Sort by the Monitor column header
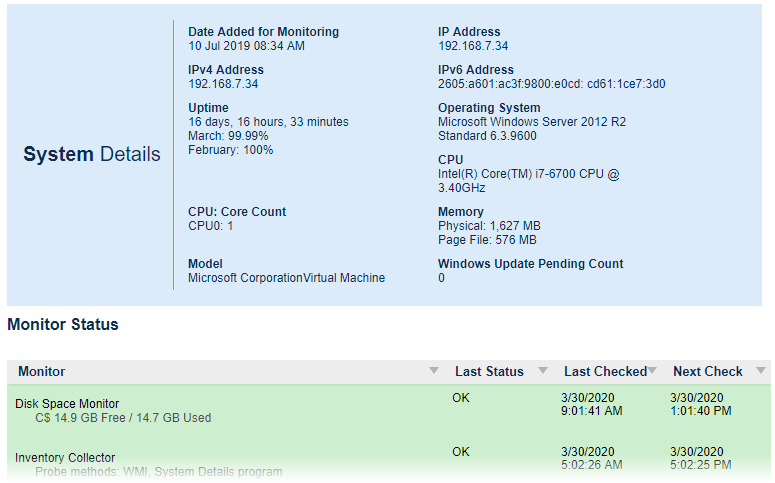The width and height of the screenshot is (775, 483). point(42,372)
